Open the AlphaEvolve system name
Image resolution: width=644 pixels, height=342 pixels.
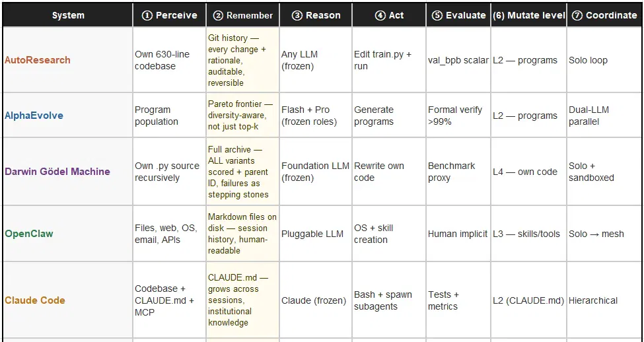click(34, 116)
